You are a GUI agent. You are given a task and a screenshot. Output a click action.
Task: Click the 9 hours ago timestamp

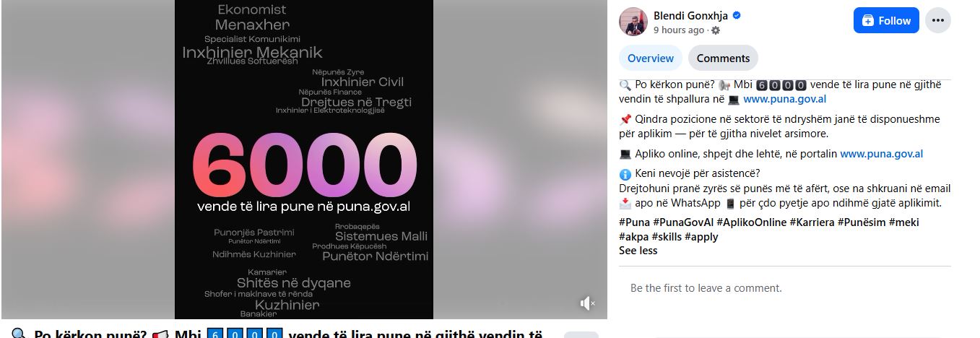click(679, 30)
